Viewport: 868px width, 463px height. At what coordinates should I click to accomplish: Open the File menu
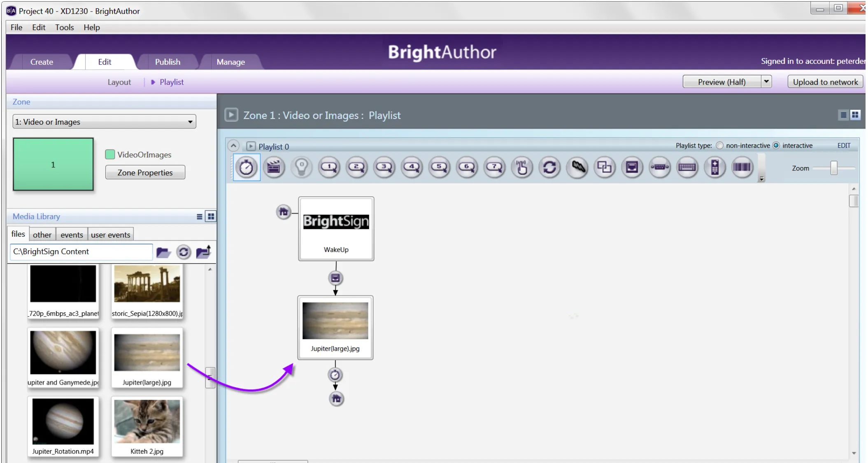click(16, 27)
